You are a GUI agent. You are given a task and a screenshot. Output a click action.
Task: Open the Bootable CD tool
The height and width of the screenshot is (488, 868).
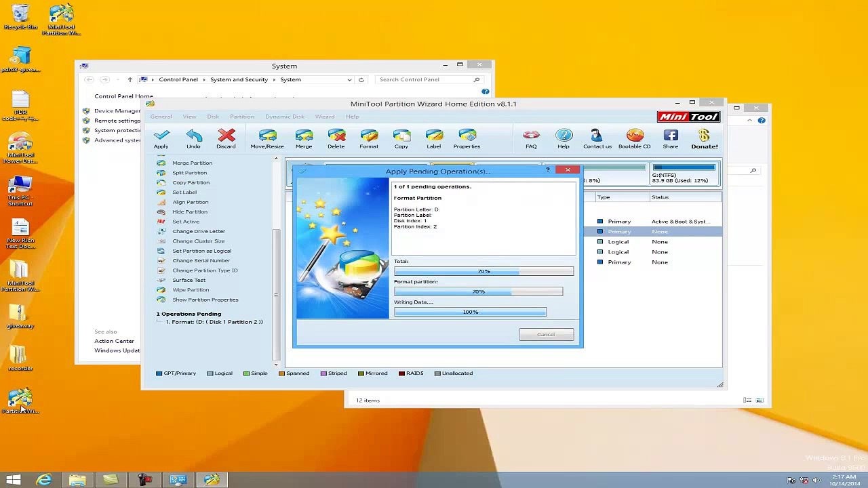635,138
